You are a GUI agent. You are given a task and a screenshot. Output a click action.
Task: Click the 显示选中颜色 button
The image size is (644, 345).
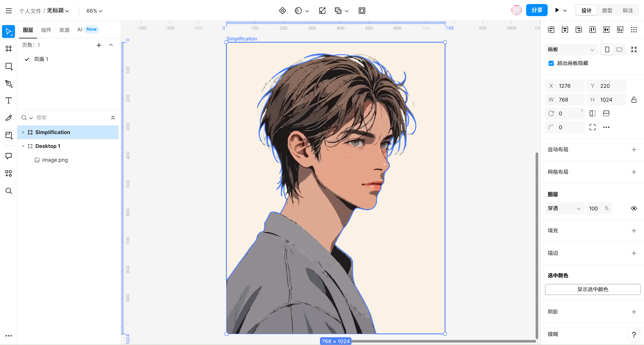[593, 289]
